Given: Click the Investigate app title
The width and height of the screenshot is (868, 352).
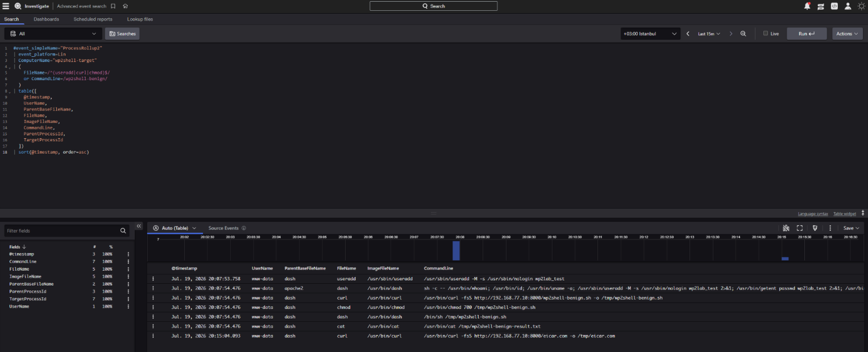Looking at the screenshot, I should [x=37, y=6].
